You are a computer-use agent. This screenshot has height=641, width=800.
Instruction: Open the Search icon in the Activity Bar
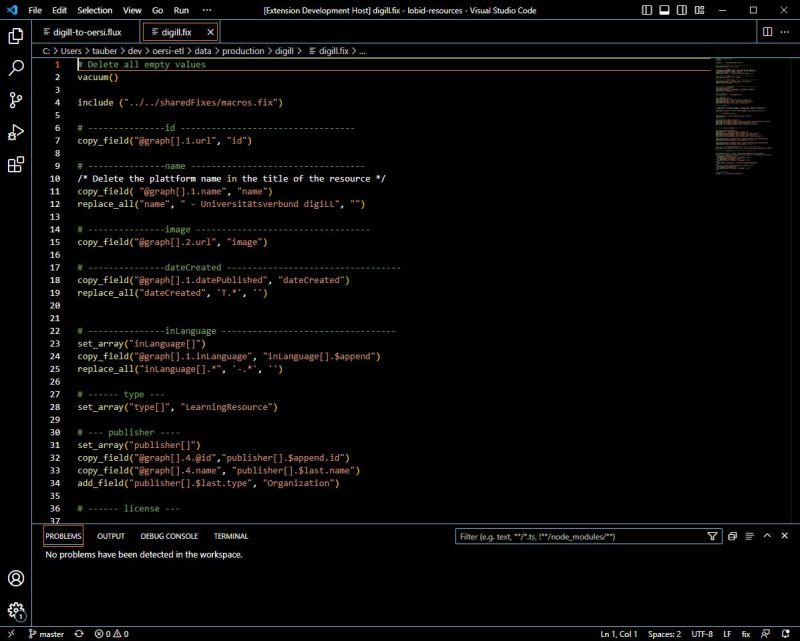[x=13, y=66]
